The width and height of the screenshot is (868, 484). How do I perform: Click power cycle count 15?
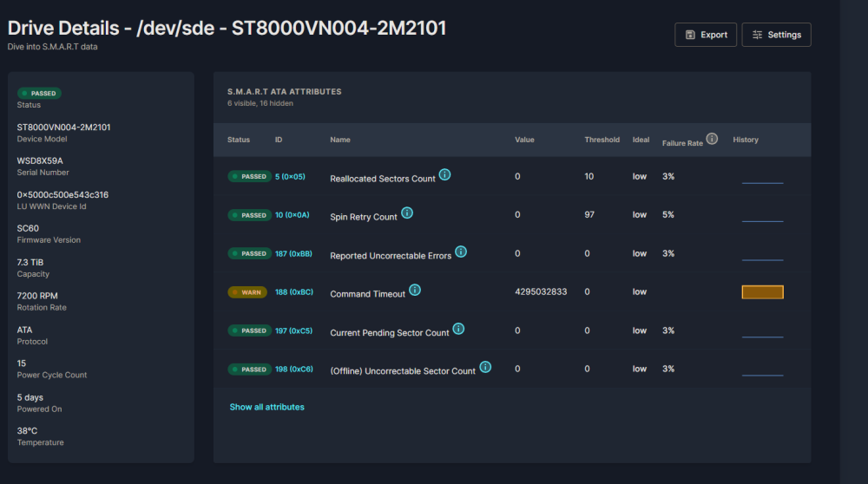(22, 363)
